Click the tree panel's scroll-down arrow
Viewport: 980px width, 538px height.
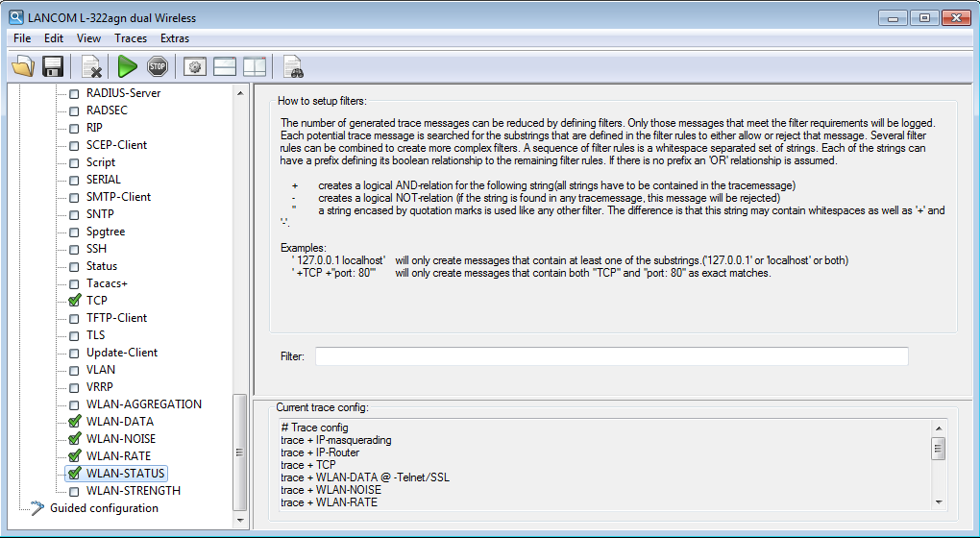[x=241, y=520]
